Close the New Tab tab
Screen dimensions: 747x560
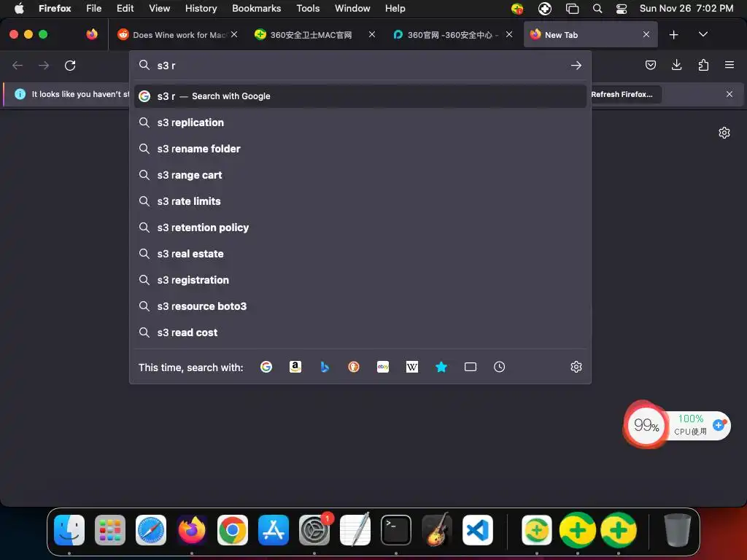tap(646, 34)
